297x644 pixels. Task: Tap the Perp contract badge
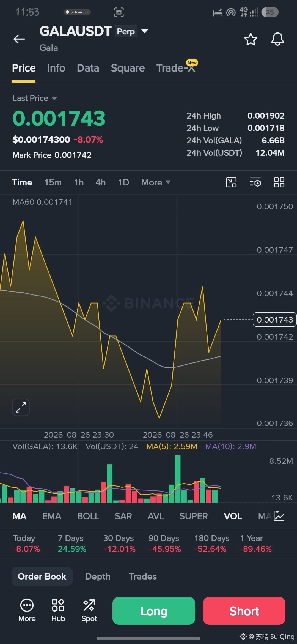126,31
